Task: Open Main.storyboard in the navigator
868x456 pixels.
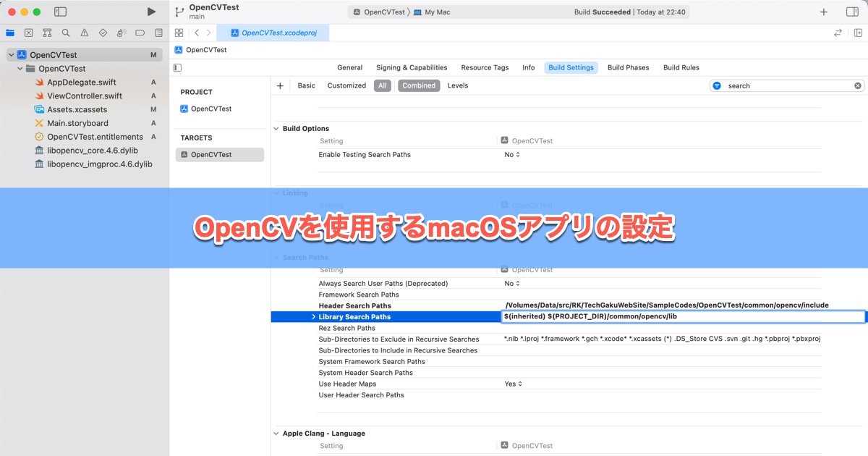Action: 72,123
